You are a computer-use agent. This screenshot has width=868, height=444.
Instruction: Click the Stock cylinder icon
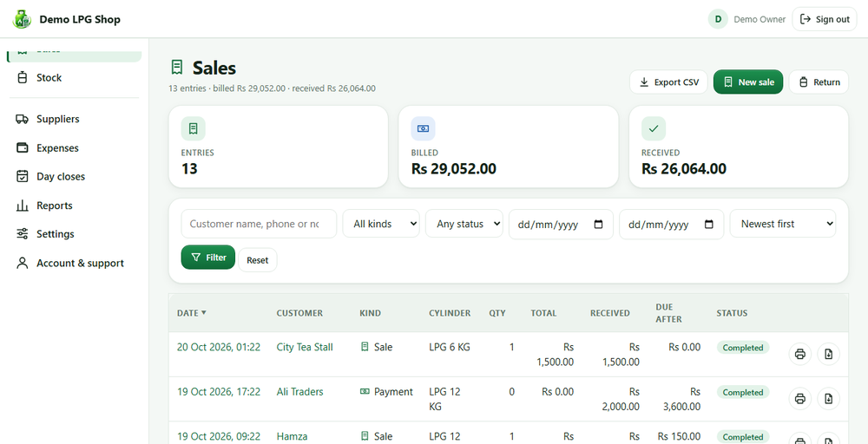[x=23, y=77]
